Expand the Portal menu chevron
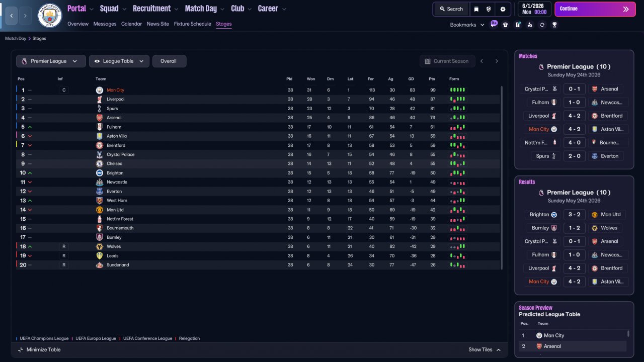The image size is (644, 362). coord(91,9)
